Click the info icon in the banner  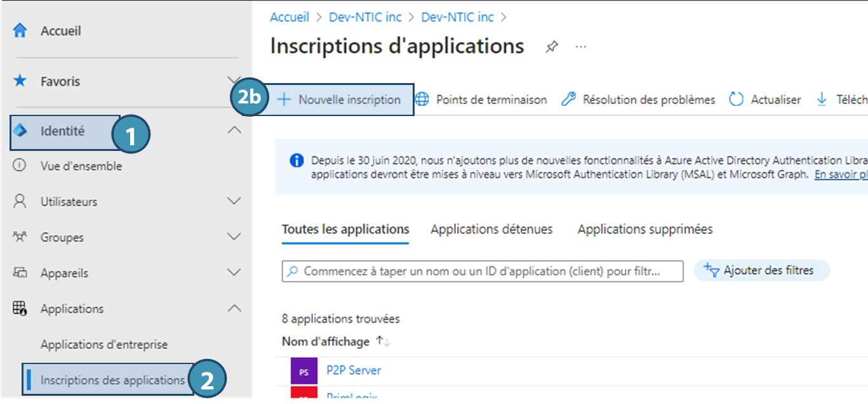click(x=296, y=160)
